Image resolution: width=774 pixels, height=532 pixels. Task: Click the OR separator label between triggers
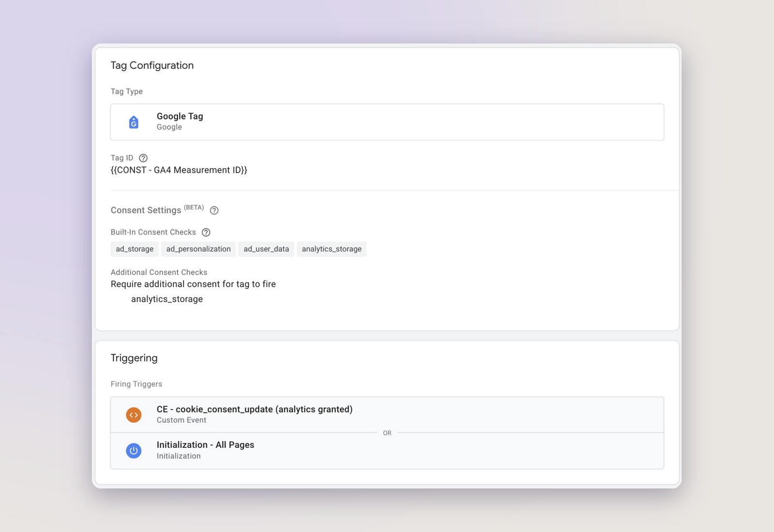pyautogui.click(x=387, y=433)
